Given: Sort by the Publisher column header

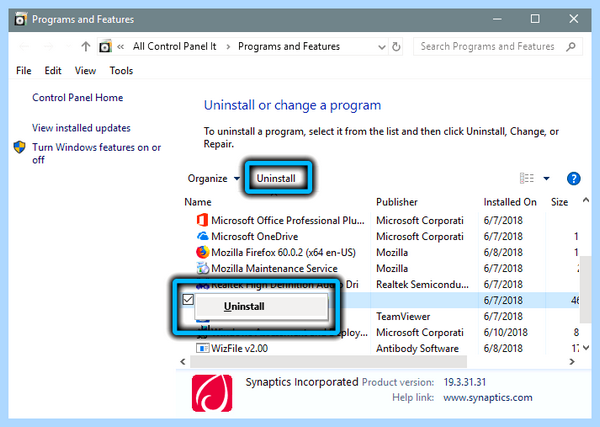Looking at the screenshot, I should pos(396,202).
